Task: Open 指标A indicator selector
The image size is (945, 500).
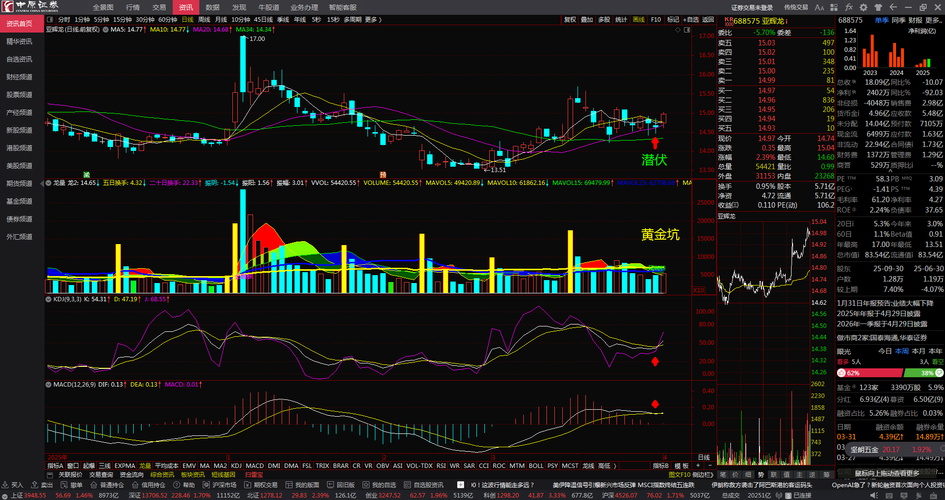Action: tap(55, 466)
